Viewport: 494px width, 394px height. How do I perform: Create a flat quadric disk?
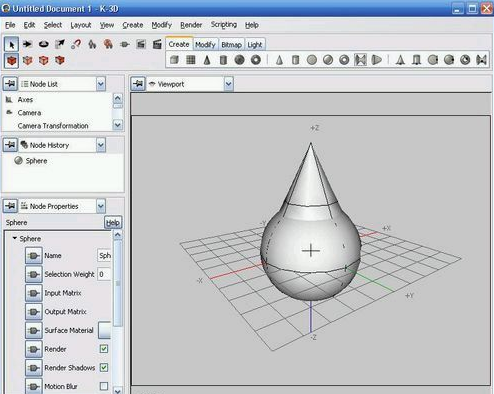312,60
